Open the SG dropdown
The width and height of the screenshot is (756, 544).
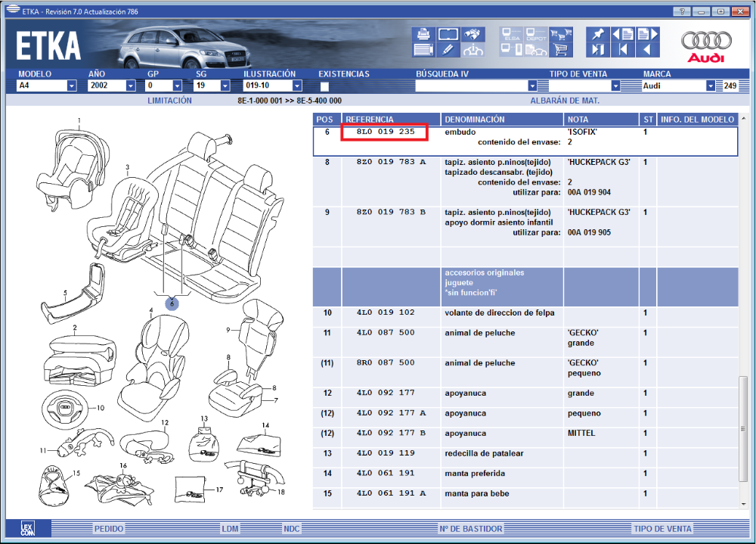(x=225, y=86)
